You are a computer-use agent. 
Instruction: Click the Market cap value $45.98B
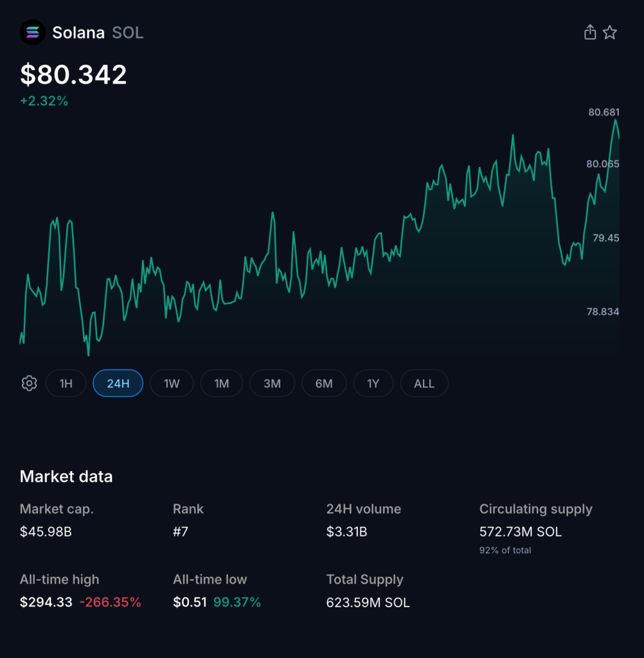46,531
